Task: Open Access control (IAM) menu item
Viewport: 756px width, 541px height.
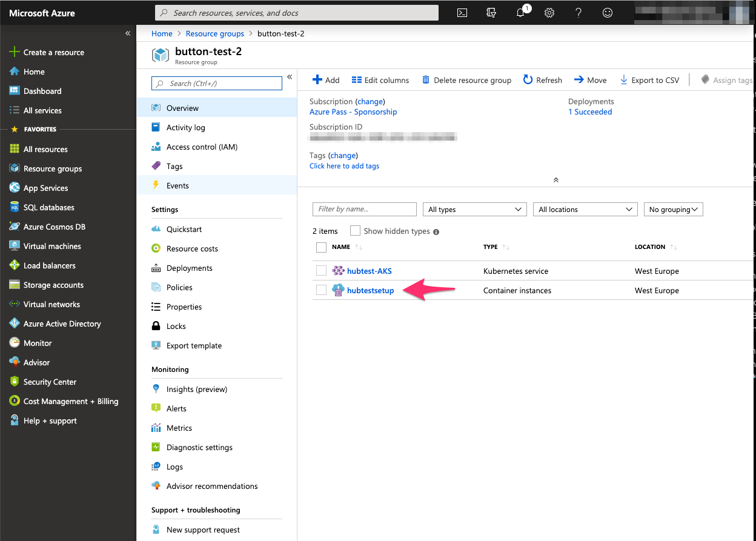Action: [x=217, y=147]
